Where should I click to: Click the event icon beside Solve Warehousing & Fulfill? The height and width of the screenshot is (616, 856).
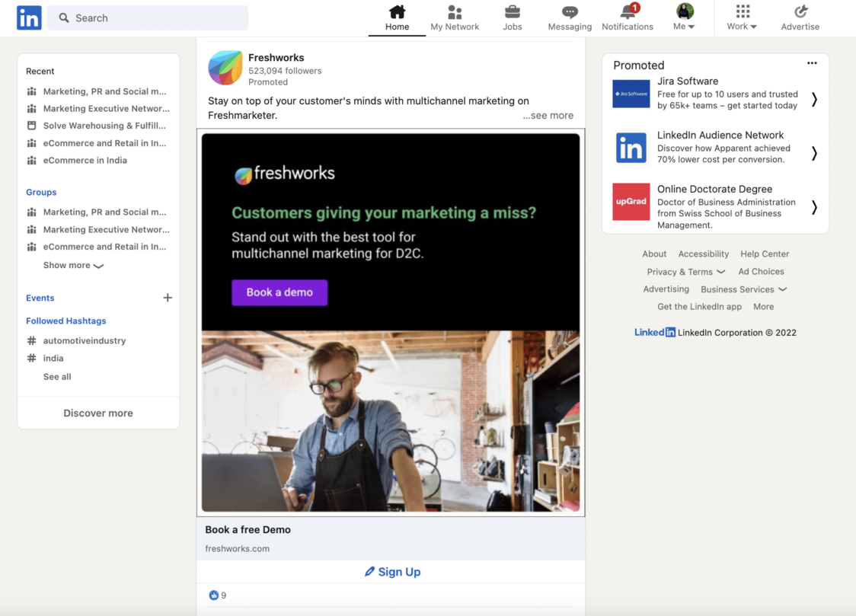32,126
